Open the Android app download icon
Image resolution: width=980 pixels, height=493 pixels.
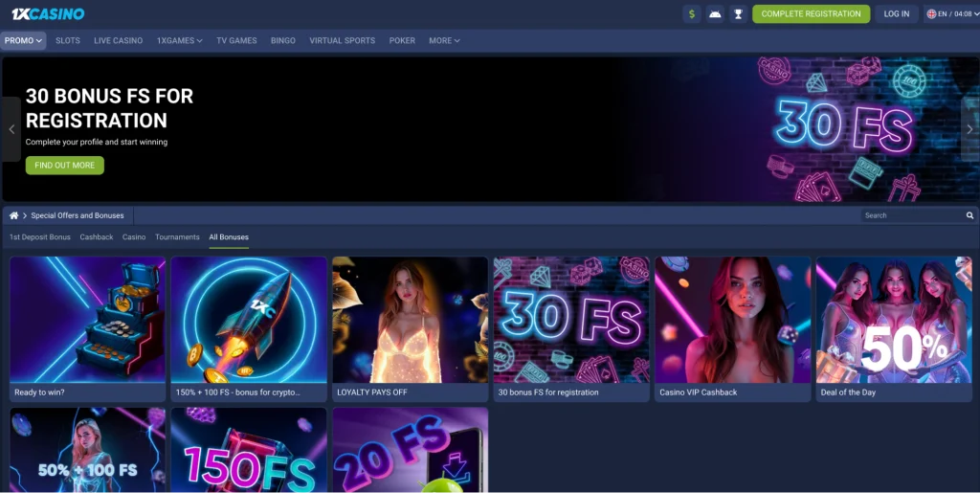tap(715, 14)
